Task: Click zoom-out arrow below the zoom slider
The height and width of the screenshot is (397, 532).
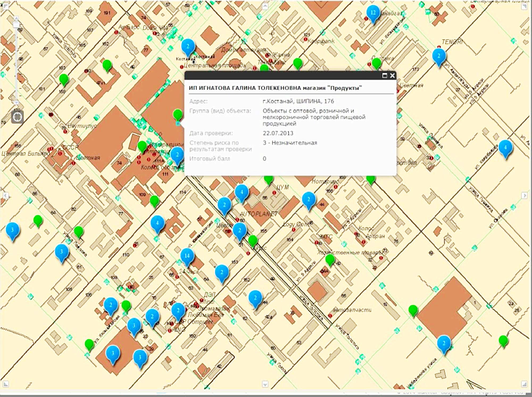Action: tap(16, 102)
